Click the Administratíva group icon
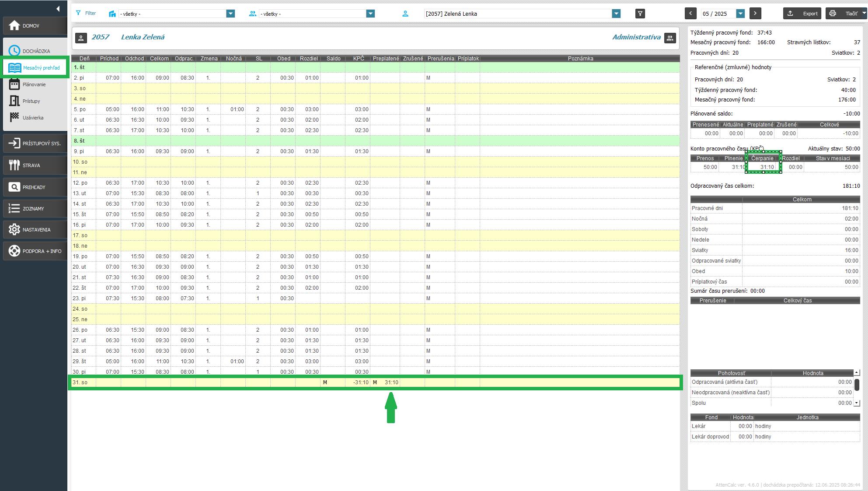 [x=670, y=38]
